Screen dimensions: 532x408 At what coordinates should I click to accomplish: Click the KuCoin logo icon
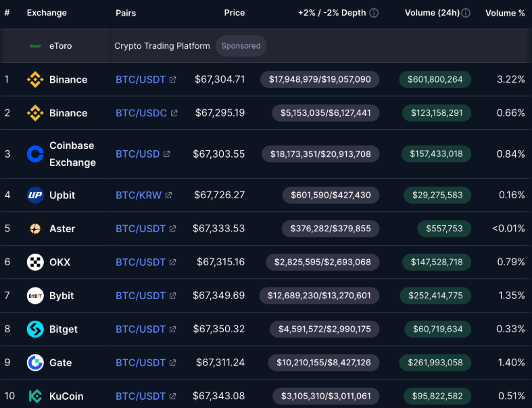[x=35, y=396]
